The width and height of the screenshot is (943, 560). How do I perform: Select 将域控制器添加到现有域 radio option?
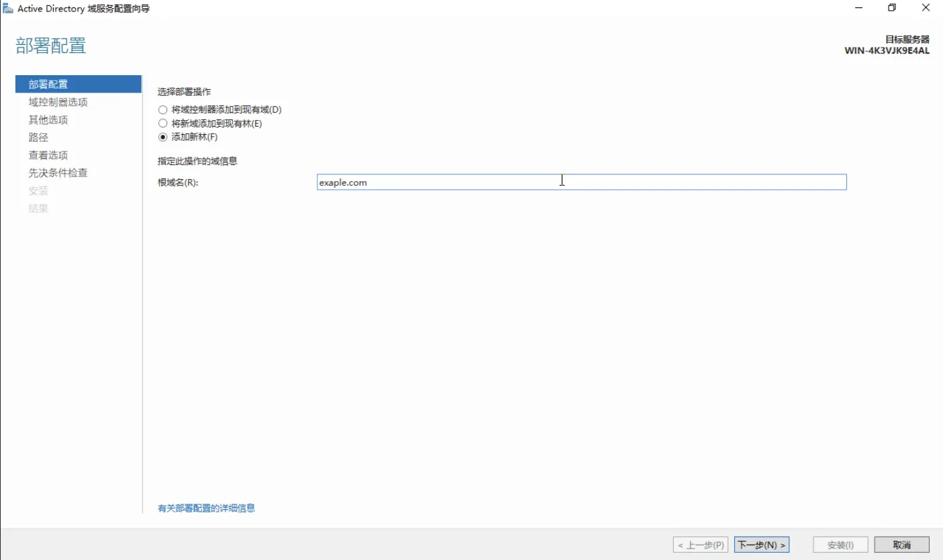point(162,109)
